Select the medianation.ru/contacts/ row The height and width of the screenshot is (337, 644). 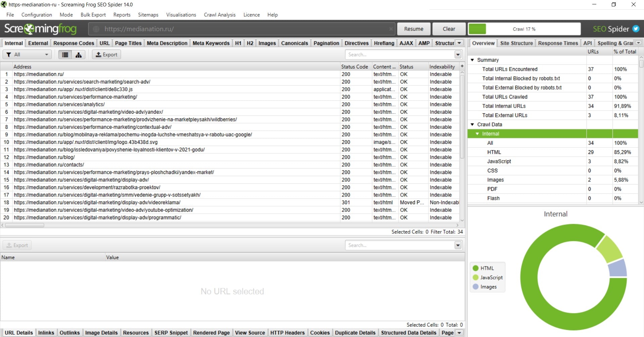pos(230,165)
